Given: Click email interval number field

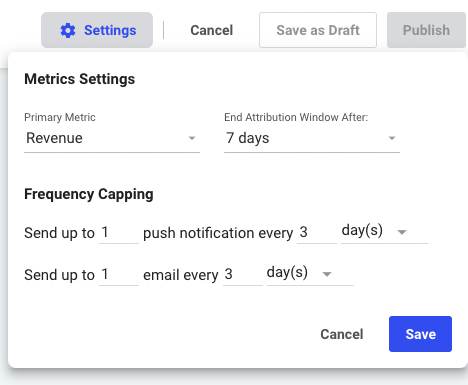Looking at the screenshot, I should point(243,275).
